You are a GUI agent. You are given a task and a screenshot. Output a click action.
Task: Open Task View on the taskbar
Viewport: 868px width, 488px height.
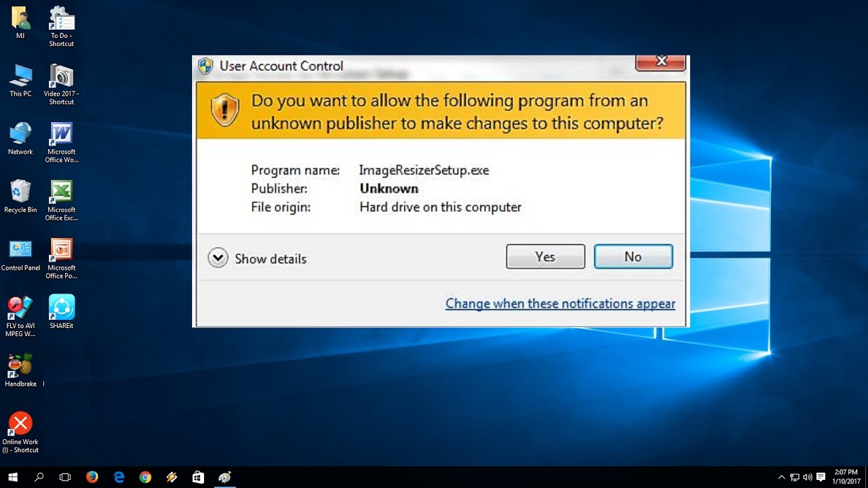point(65,477)
